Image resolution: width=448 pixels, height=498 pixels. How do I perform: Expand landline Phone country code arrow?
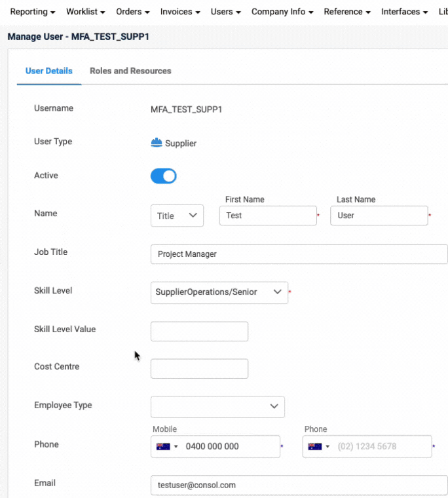click(327, 446)
